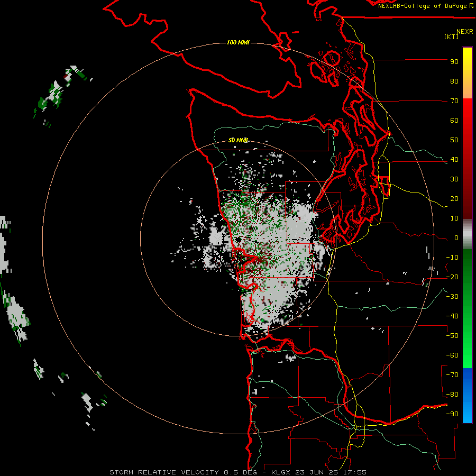Click the 10 value on the velocity scale
The width and height of the screenshot is (476, 476).
coord(454,218)
